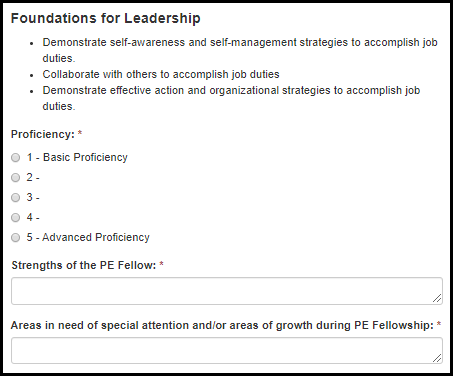The height and width of the screenshot is (376, 453).
Task: Pick proficiency level 4 radio button
Action: click(x=16, y=217)
